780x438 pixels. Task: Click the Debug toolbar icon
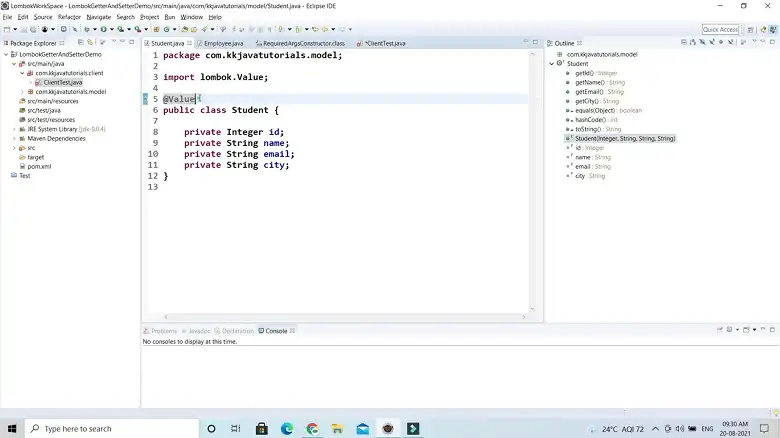pyautogui.click(x=87, y=29)
